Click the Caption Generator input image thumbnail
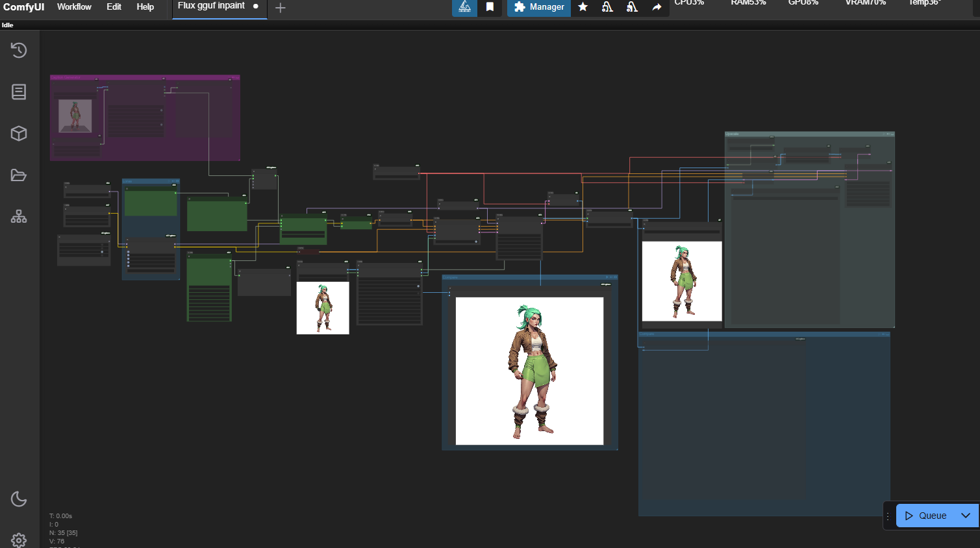980x548 pixels. pos(75,116)
